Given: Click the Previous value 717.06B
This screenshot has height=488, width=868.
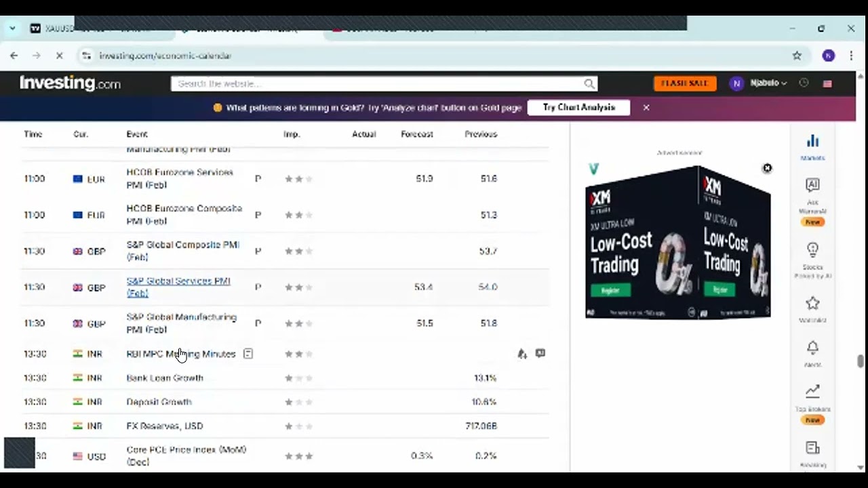Looking at the screenshot, I should tap(481, 426).
